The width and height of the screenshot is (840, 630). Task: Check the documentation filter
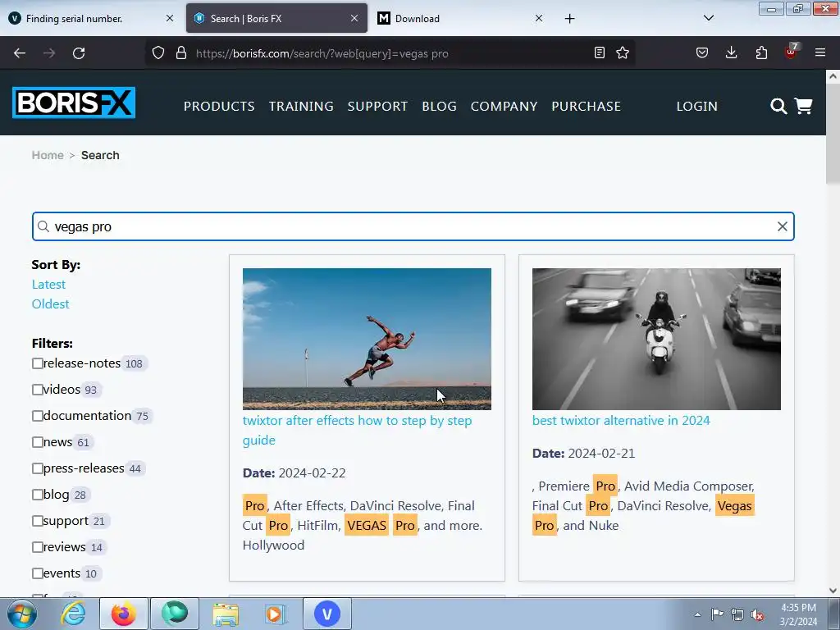point(38,416)
